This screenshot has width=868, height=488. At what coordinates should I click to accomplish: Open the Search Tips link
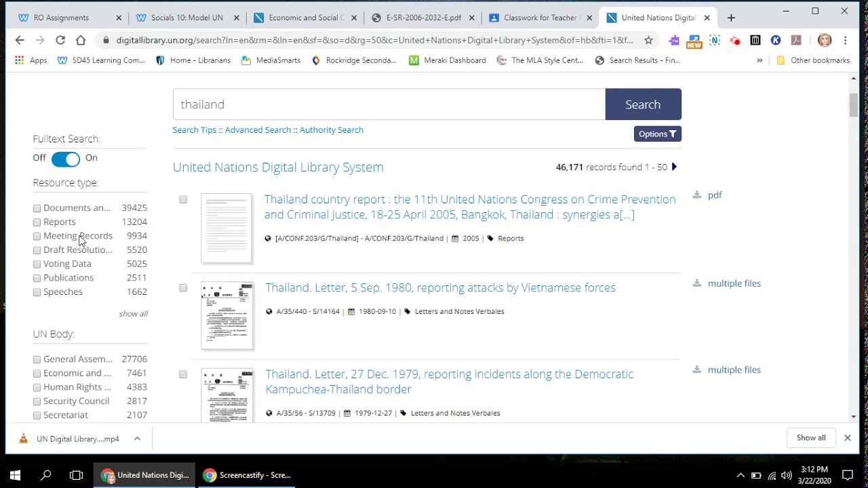coord(195,130)
